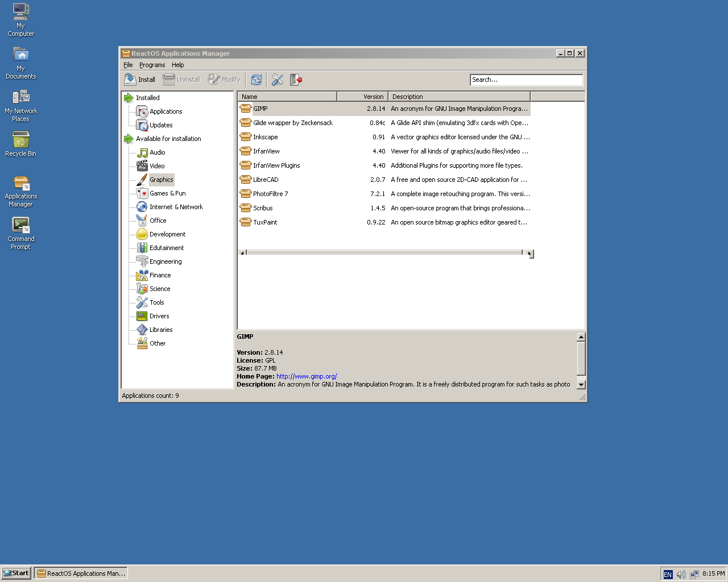Click list horizontal scrollbar left arrow

coord(242,253)
